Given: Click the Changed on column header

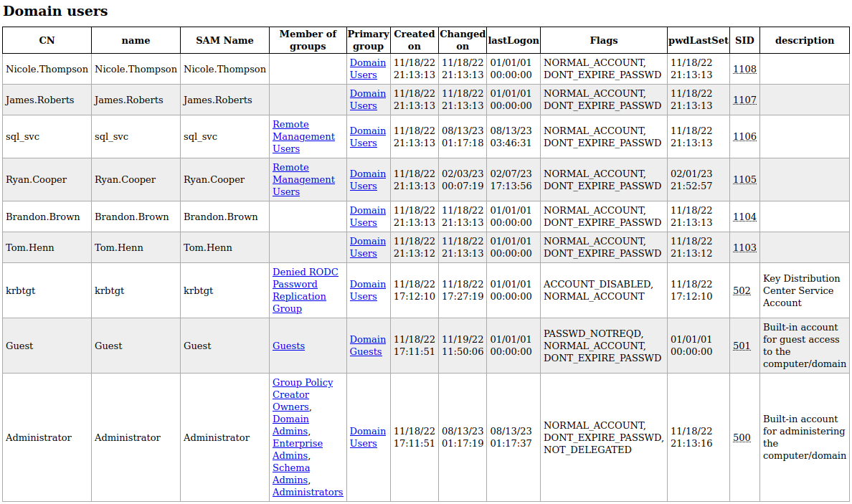Looking at the screenshot, I should (463, 40).
